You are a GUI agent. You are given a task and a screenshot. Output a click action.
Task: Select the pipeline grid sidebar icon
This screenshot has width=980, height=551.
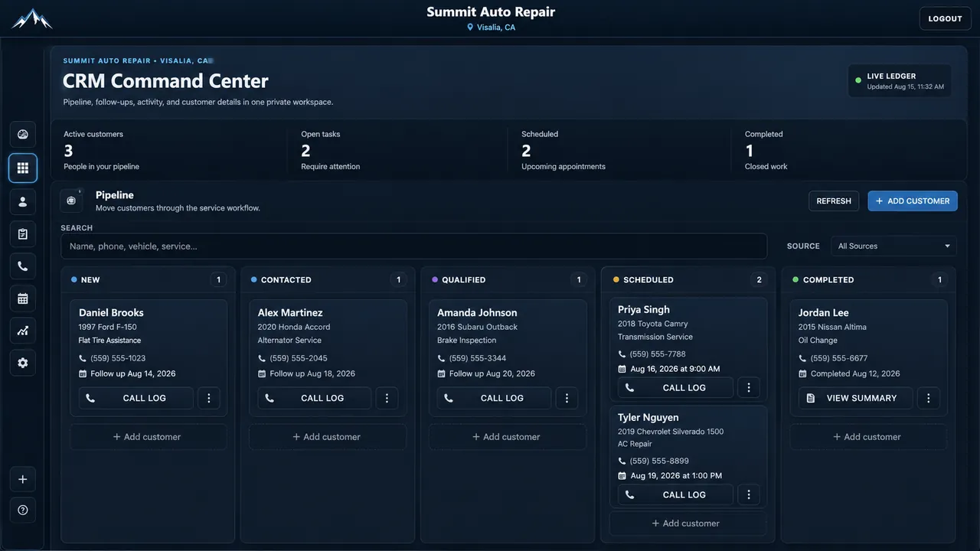(23, 168)
